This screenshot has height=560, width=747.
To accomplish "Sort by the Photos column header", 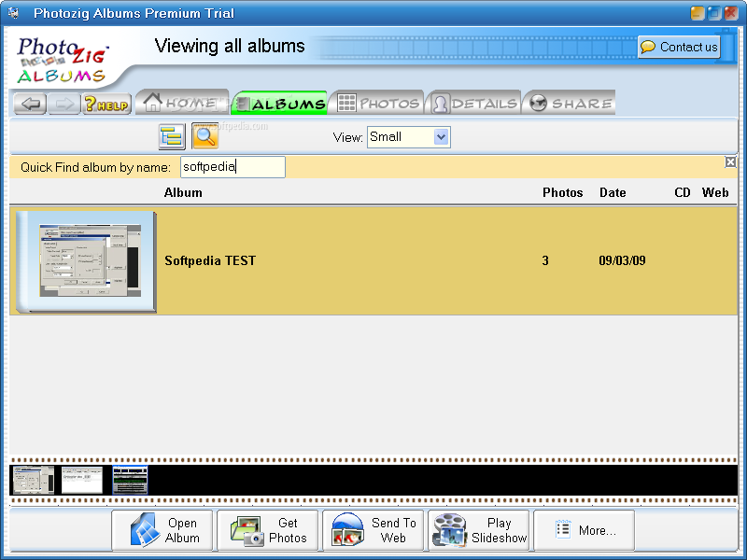I will pos(563,192).
